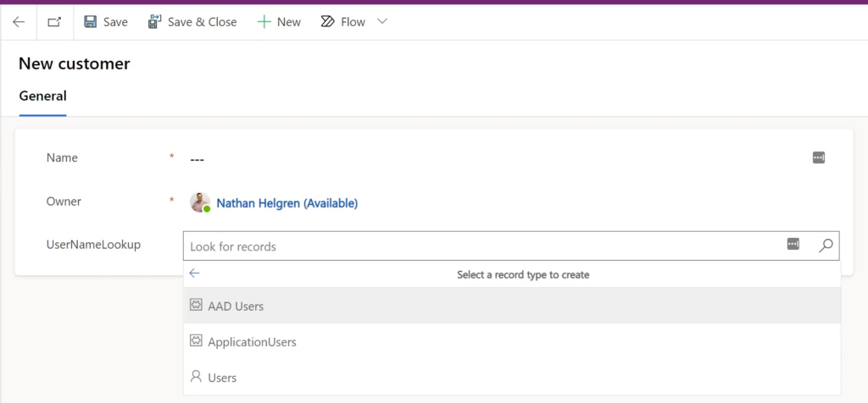The image size is (868, 403).
Task: Click 'Select a record type to create' text
Action: (x=523, y=274)
